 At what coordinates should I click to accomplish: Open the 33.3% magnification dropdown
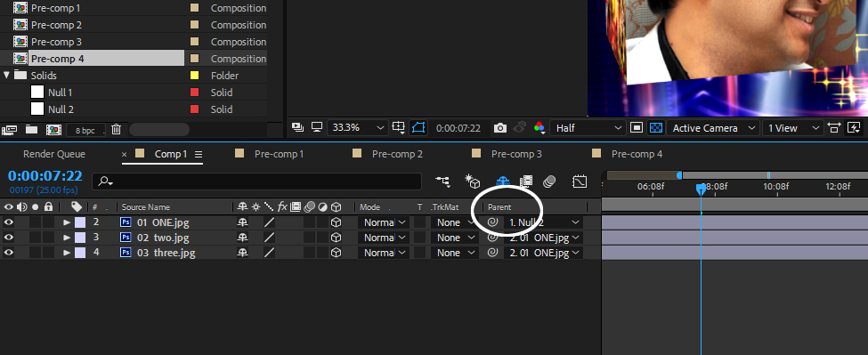pos(356,128)
